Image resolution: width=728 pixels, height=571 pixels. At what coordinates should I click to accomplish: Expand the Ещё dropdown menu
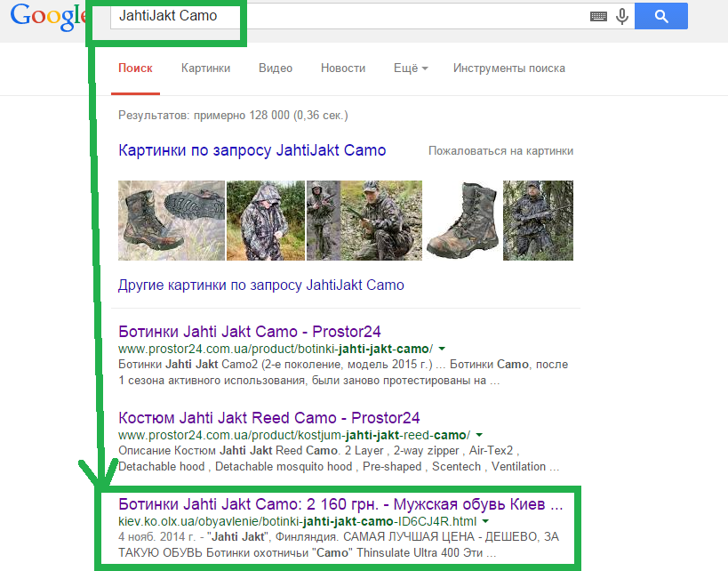411,68
